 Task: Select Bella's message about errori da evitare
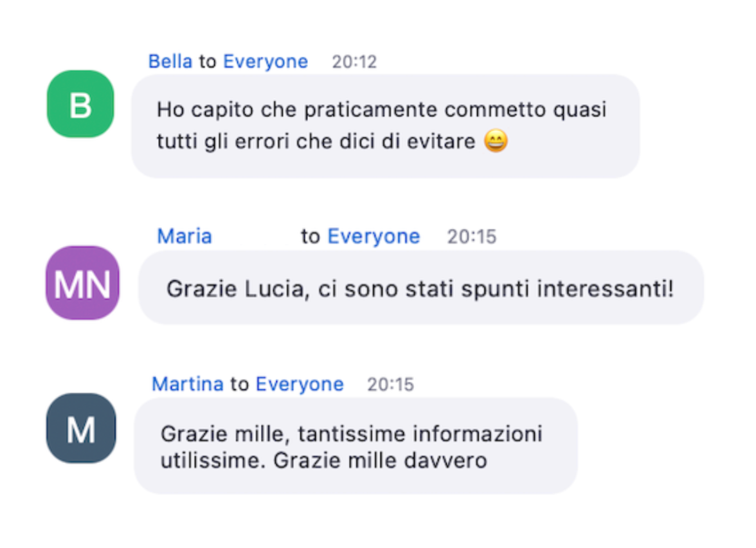[x=385, y=126]
